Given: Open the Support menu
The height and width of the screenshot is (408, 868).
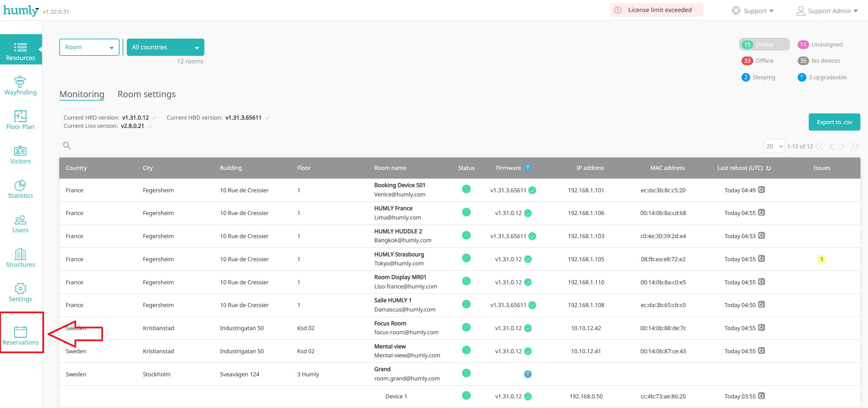Looking at the screenshot, I should [x=753, y=11].
